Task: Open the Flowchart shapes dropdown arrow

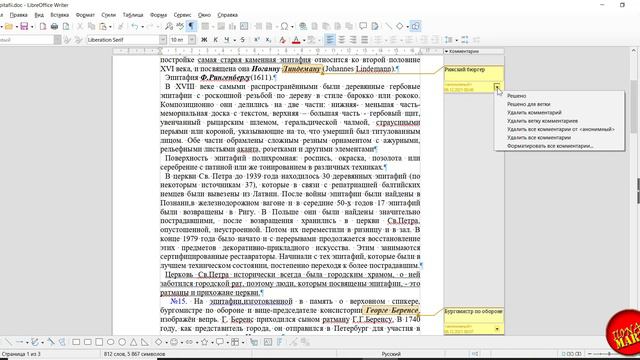Action: point(243,342)
